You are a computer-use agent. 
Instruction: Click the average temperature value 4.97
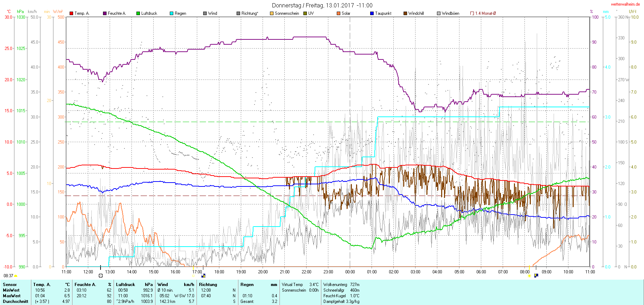coord(66,301)
